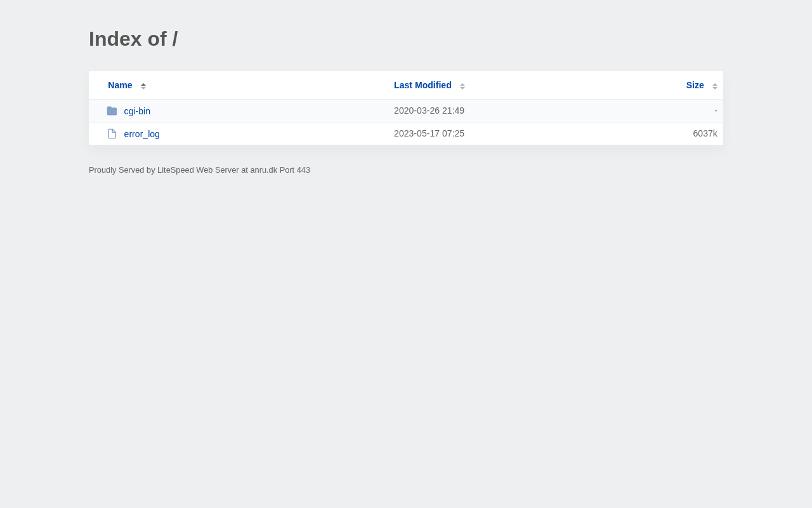Click the 6037k file size value
The width and height of the screenshot is (812, 508).
[x=705, y=133]
